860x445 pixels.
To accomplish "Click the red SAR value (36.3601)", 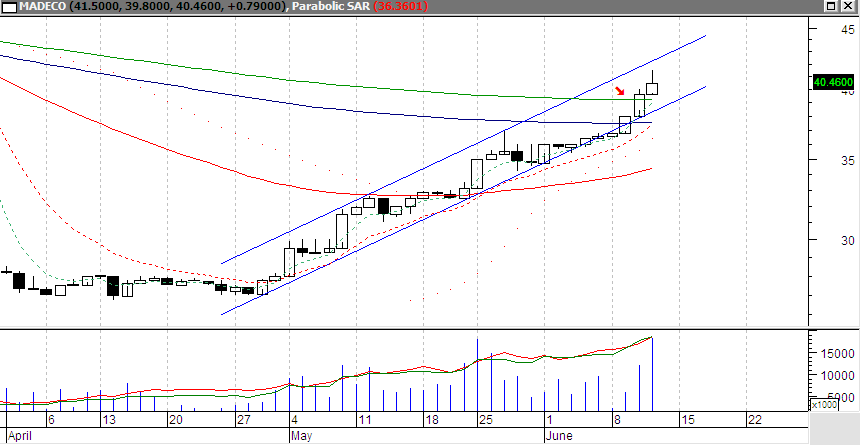I will [x=400, y=7].
